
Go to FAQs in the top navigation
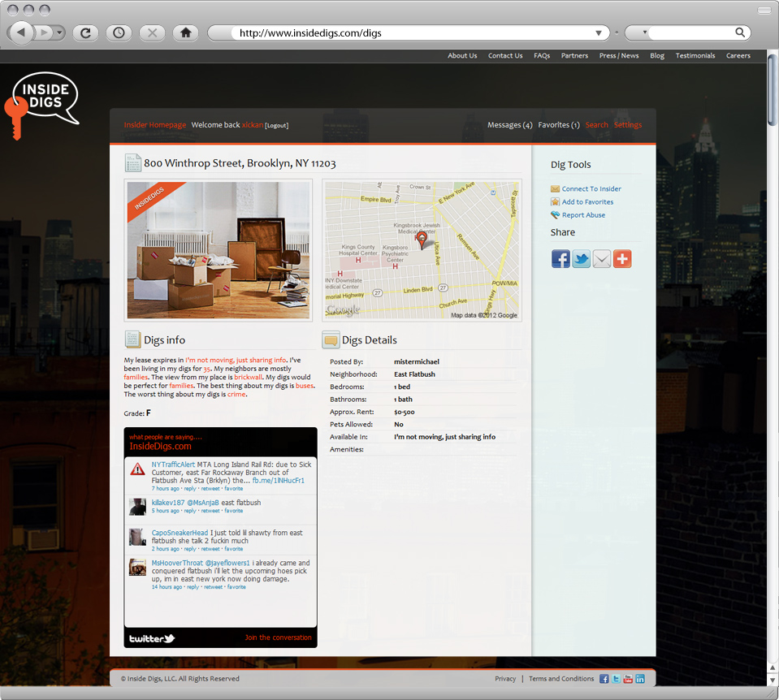click(x=542, y=56)
